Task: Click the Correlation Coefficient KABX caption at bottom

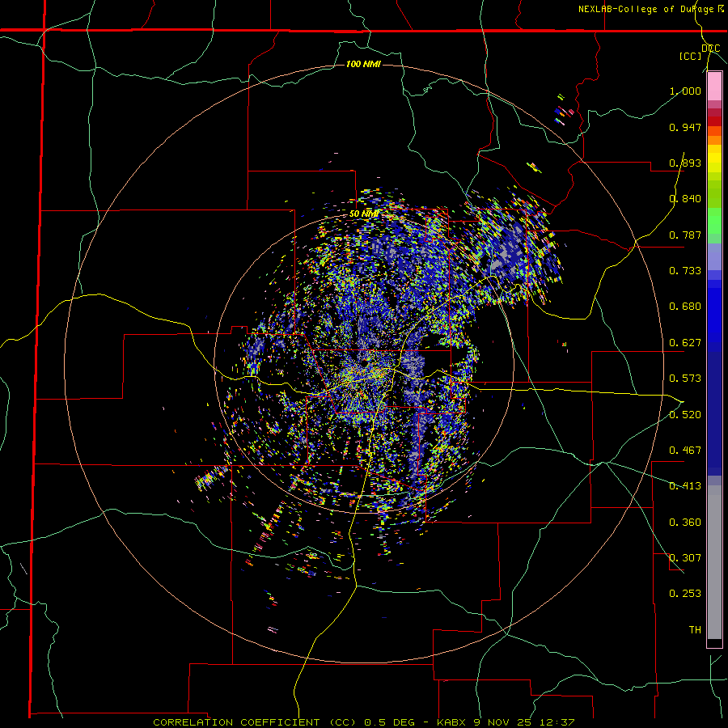Action: point(363,722)
